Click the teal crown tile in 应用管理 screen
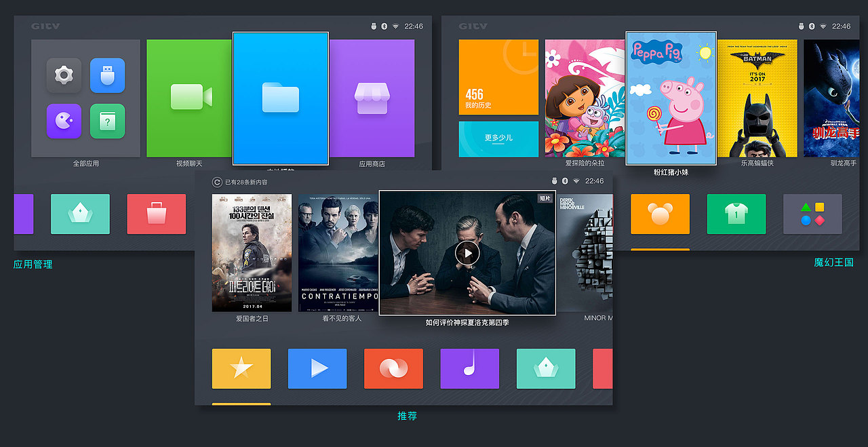Screen dimensions: 868x447 click(80, 214)
